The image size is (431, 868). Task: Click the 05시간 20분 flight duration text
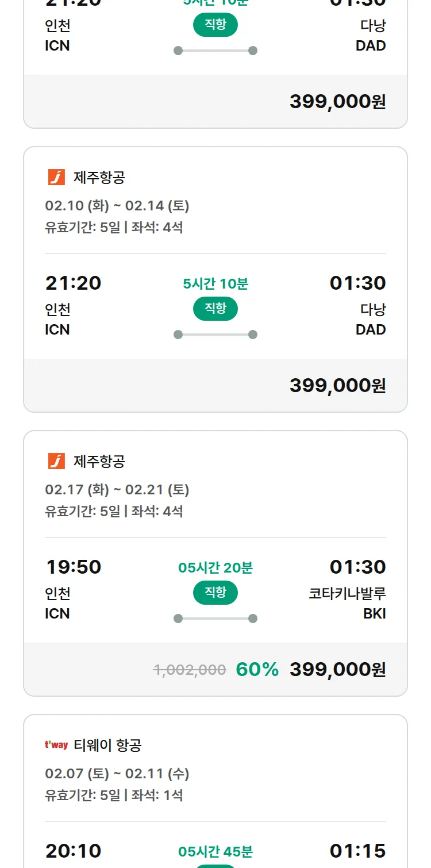click(x=215, y=568)
